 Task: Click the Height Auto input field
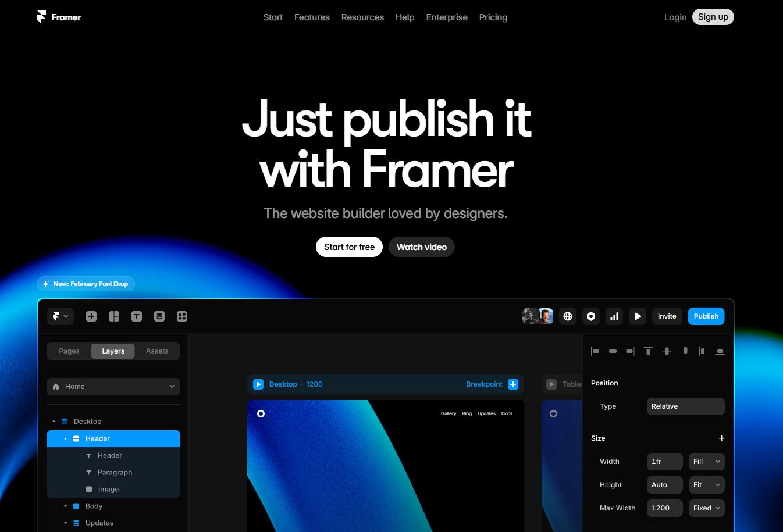pyautogui.click(x=664, y=485)
